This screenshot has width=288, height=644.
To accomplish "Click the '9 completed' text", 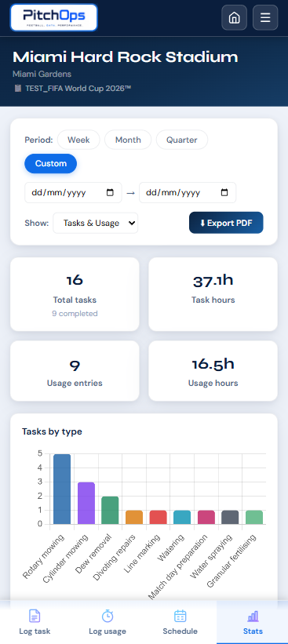I will tap(75, 314).
